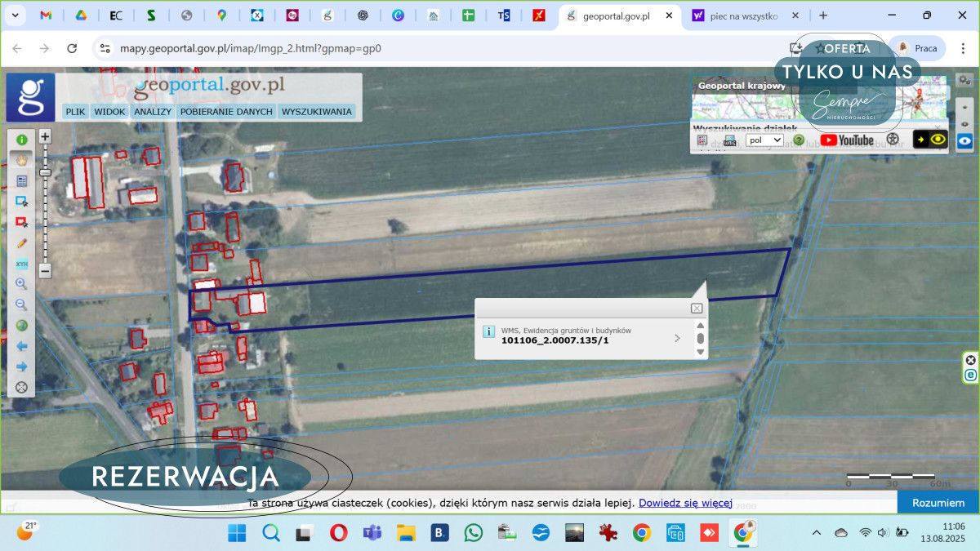
Task: Select the green info identify tool
Action: click(x=21, y=140)
